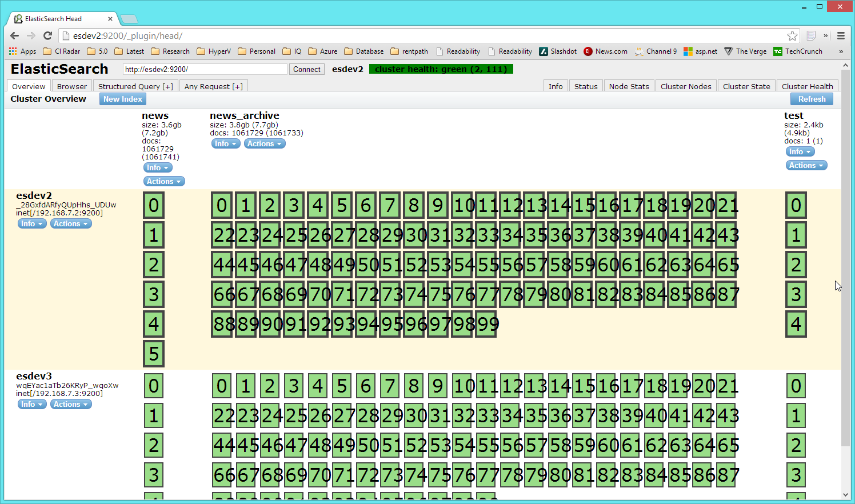This screenshot has height=504, width=855.
Task: Open the HyperV bookmark folder
Action: 214,51
